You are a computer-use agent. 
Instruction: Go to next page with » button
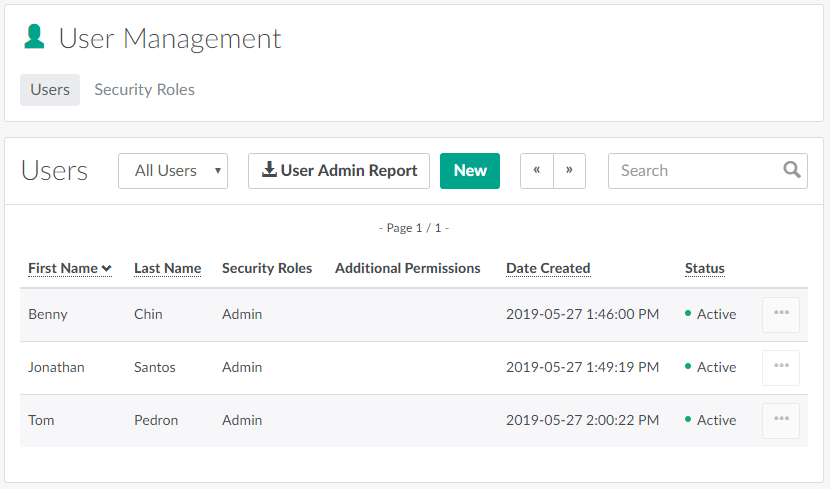coord(569,170)
